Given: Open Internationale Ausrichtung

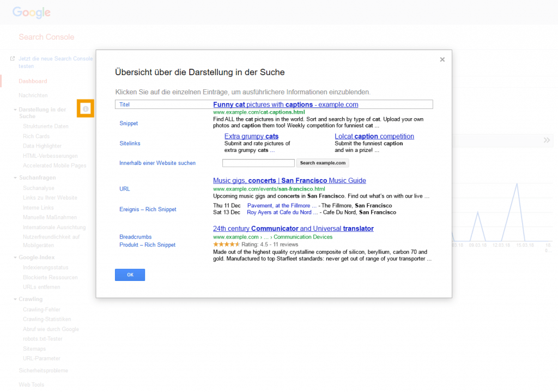Looking at the screenshot, I should click(54, 227).
